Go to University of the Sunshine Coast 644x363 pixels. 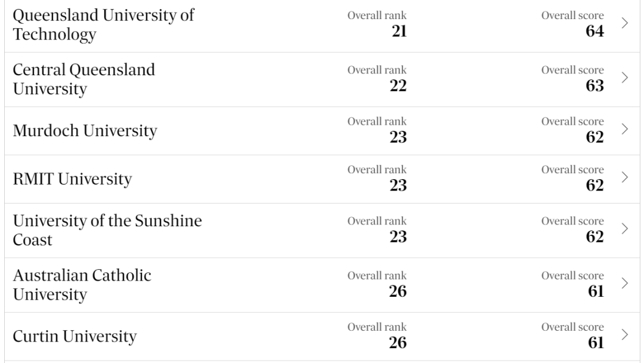tap(107, 230)
